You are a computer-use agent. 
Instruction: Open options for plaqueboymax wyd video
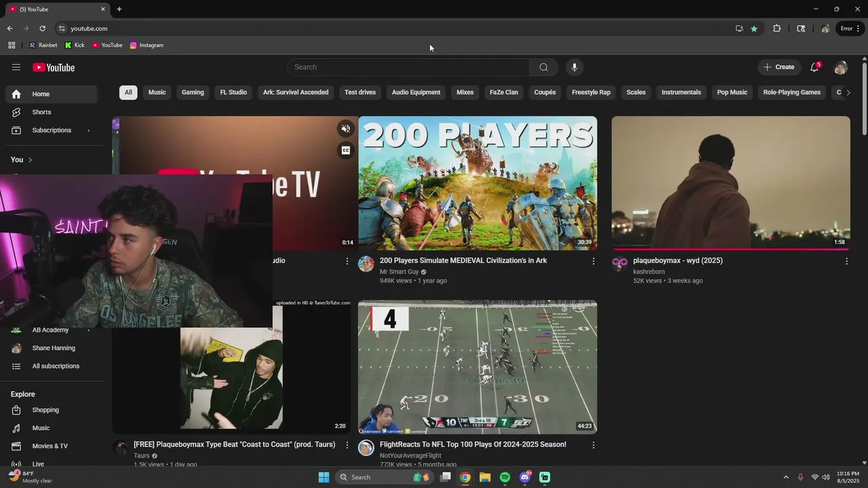coord(846,261)
